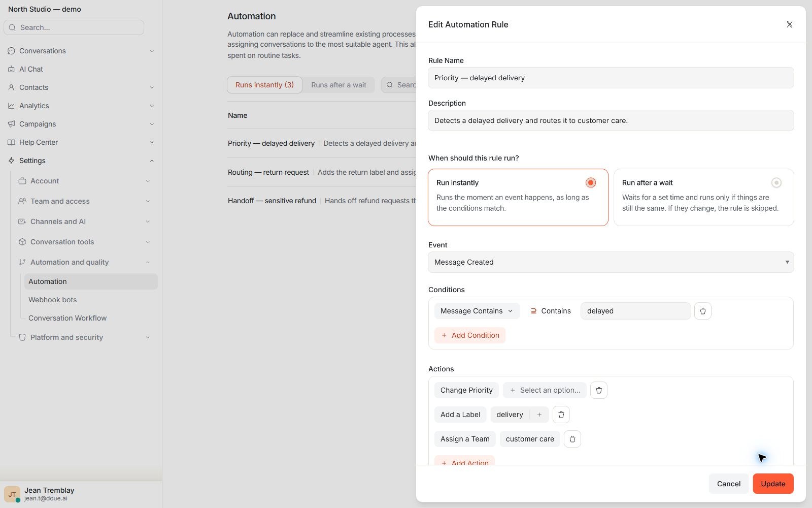Click the Contacts person icon
812x508 pixels.
tap(11, 87)
